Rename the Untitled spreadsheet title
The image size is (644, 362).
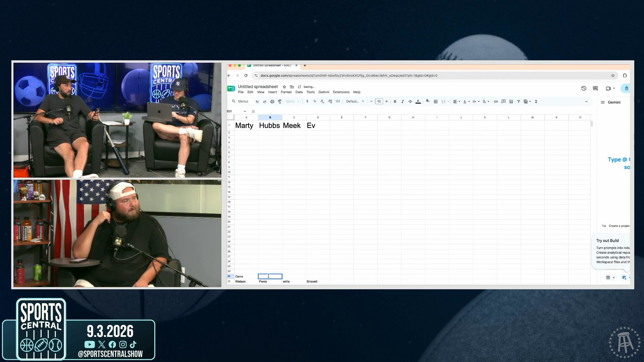(258, 87)
